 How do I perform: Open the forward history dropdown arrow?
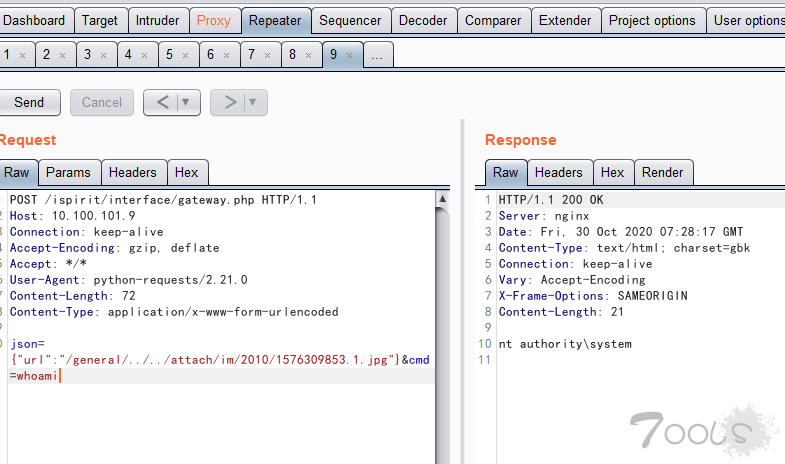pyautogui.click(x=253, y=103)
